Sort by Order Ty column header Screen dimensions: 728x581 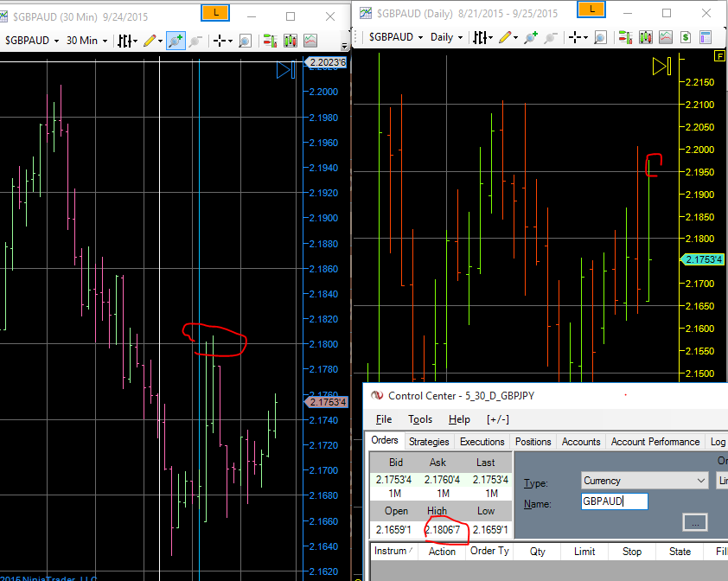click(489, 552)
